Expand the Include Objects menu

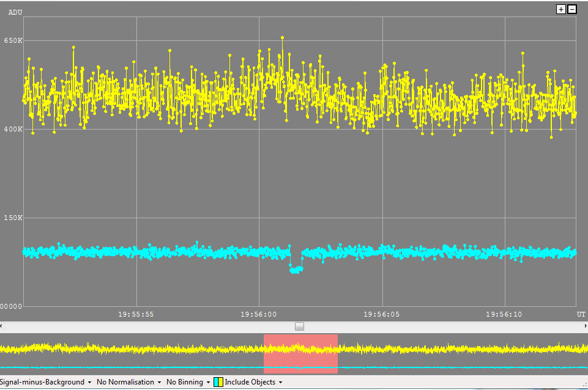pyautogui.click(x=253, y=382)
